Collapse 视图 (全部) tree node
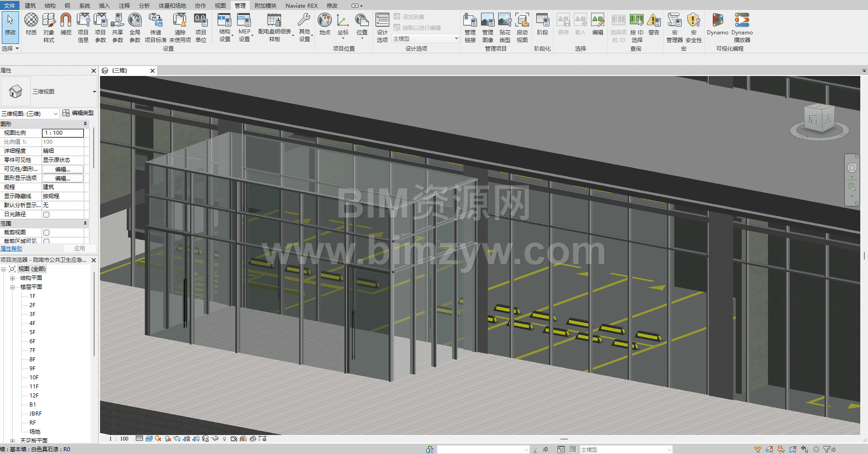 (x=4, y=269)
